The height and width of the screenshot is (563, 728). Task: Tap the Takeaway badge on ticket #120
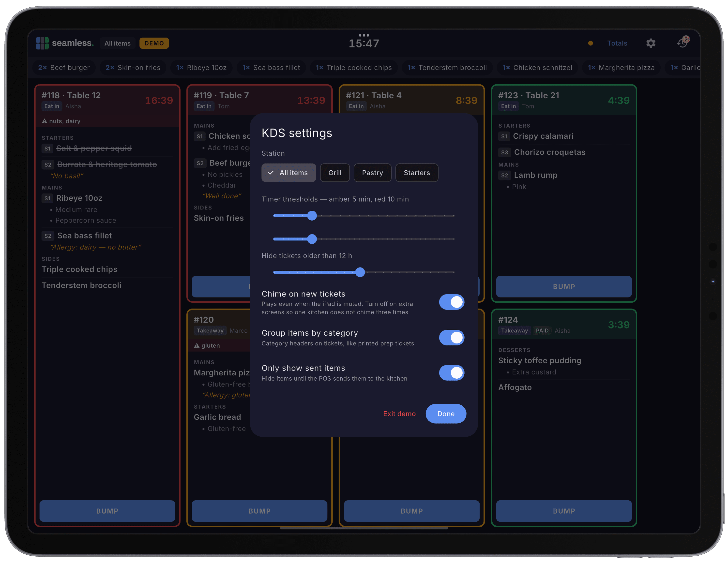tap(210, 330)
